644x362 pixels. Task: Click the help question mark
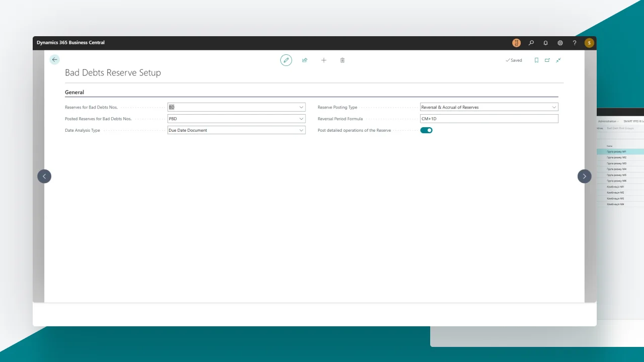click(x=575, y=43)
